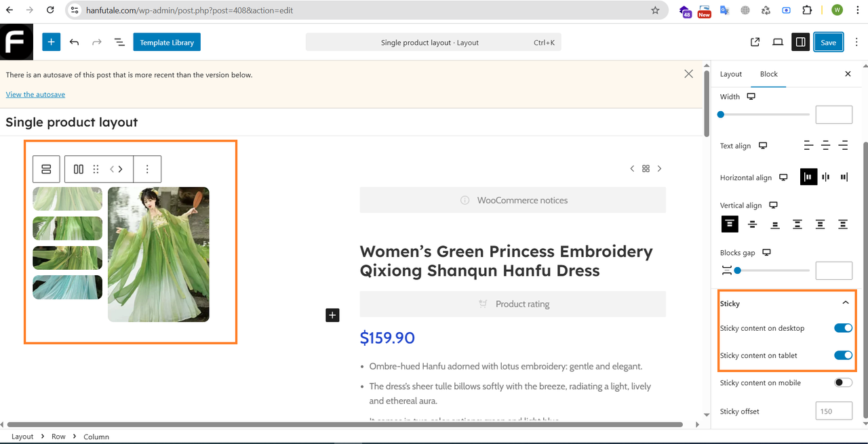Turn off sticky content on tablet

pos(843,355)
